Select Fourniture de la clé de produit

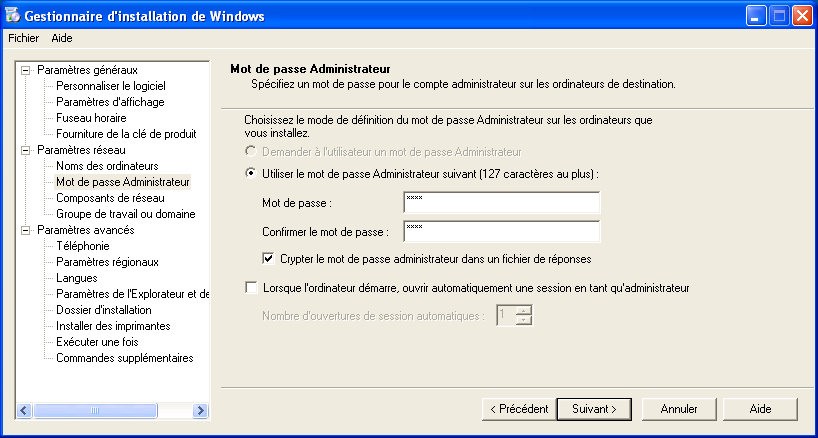click(x=126, y=134)
